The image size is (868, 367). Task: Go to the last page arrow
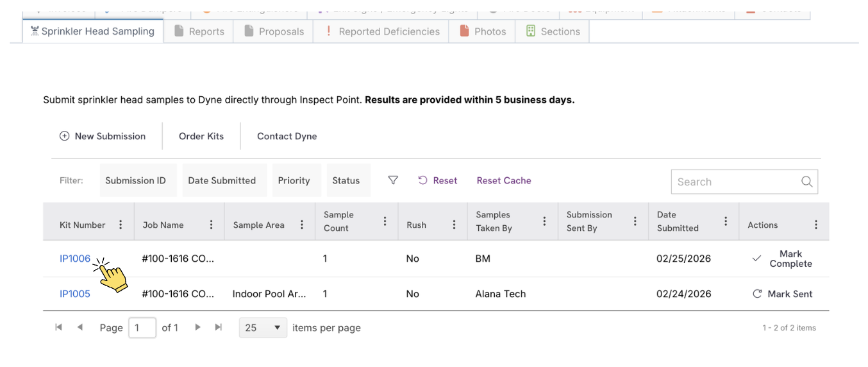pyautogui.click(x=219, y=327)
